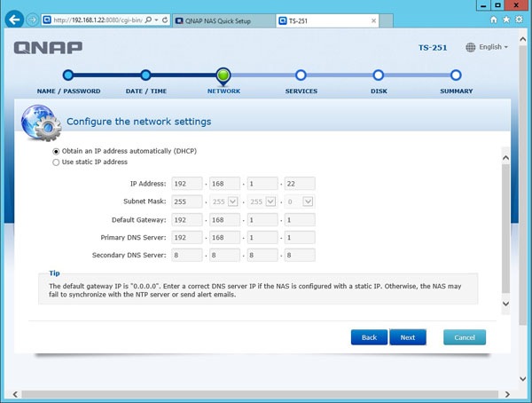The width and height of the screenshot is (532, 403).
Task: Click the green Network step marker
Action: click(223, 75)
